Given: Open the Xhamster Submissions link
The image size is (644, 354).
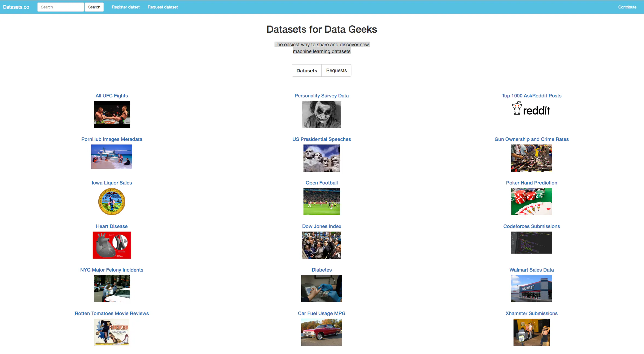Looking at the screenshot, I should click(x=531, y=313).
